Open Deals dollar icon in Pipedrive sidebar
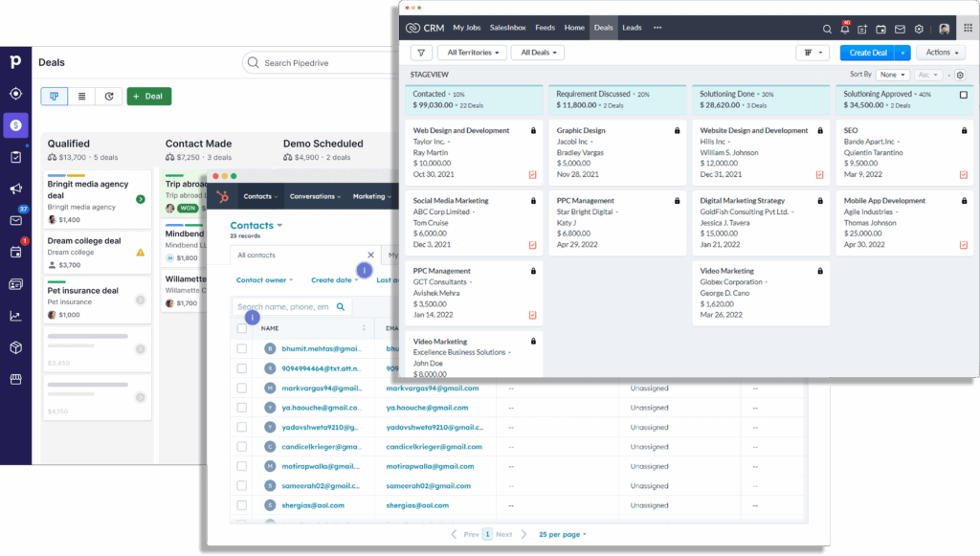The width and height of the screenshot is (980, 556). pos(15,125)
